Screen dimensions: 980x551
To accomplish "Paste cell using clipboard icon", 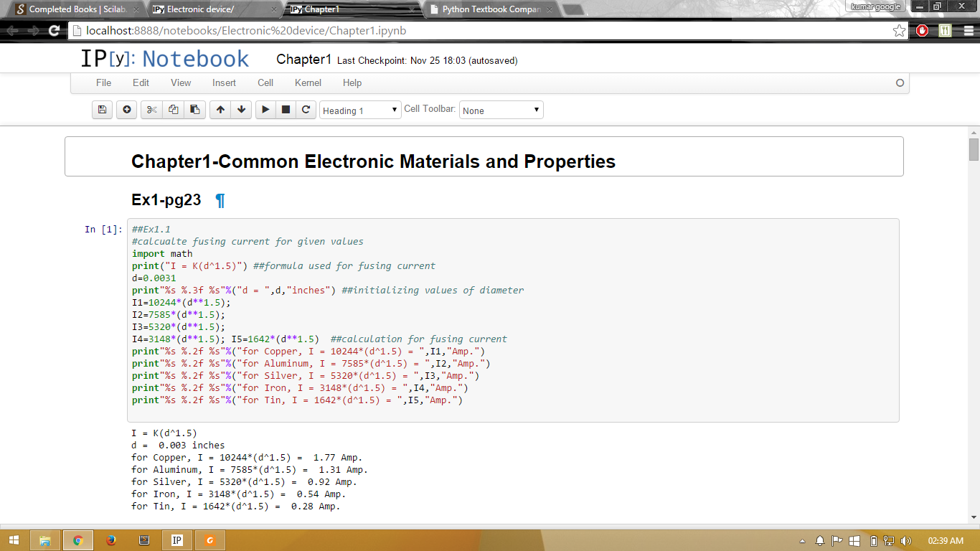I will pyautogui.click(x=194, y=110).
